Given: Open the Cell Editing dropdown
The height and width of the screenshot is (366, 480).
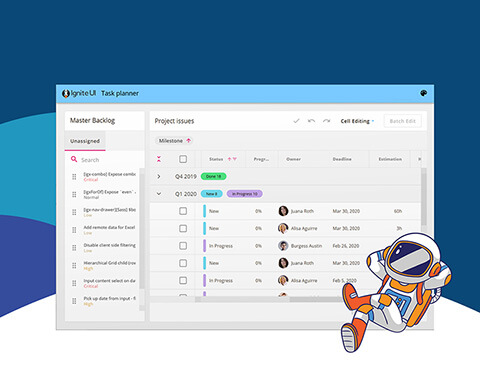Looking at the screenshot, I should click(x=357, y=121).
